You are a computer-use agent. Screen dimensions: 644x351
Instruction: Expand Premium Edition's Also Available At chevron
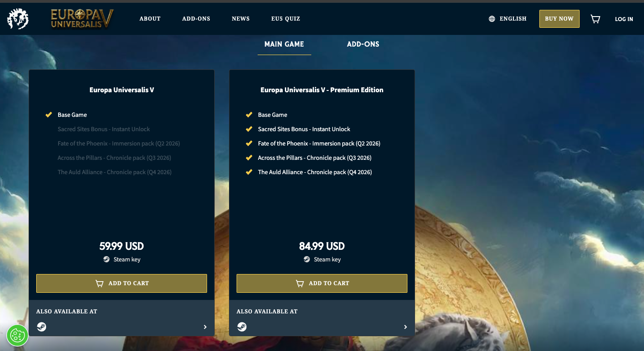click(406, 327)
